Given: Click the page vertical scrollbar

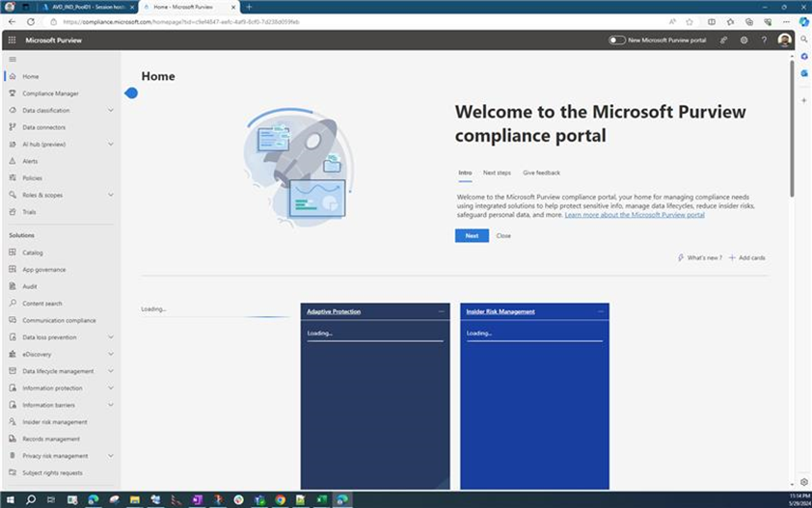Looking at the screenshot, I should coord(792,129).
